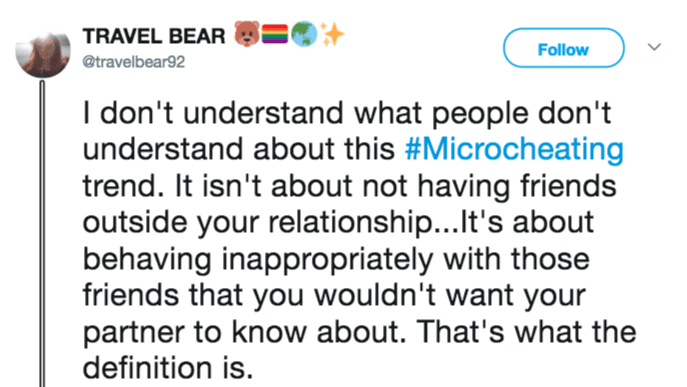Click the TRAVEL BEAR display name
This screenshot has width=687, height=387.
tap(154, 36)
